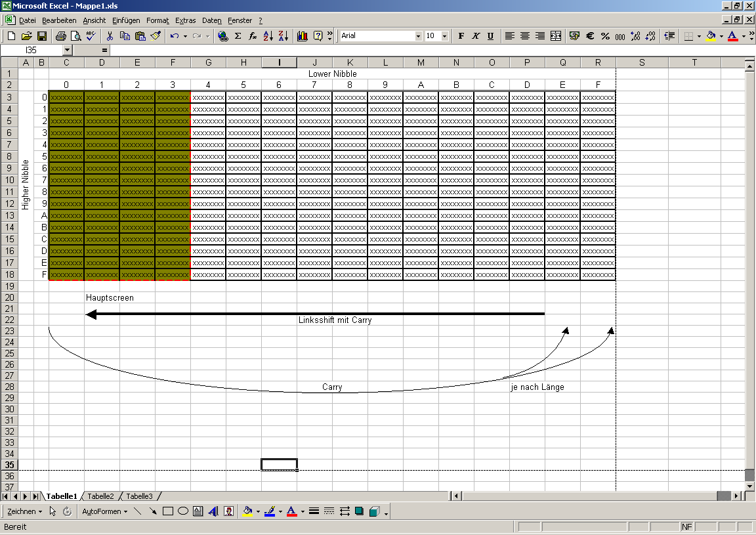Activate the Format Painter brush
756x535 pixels.
point(156,35)
